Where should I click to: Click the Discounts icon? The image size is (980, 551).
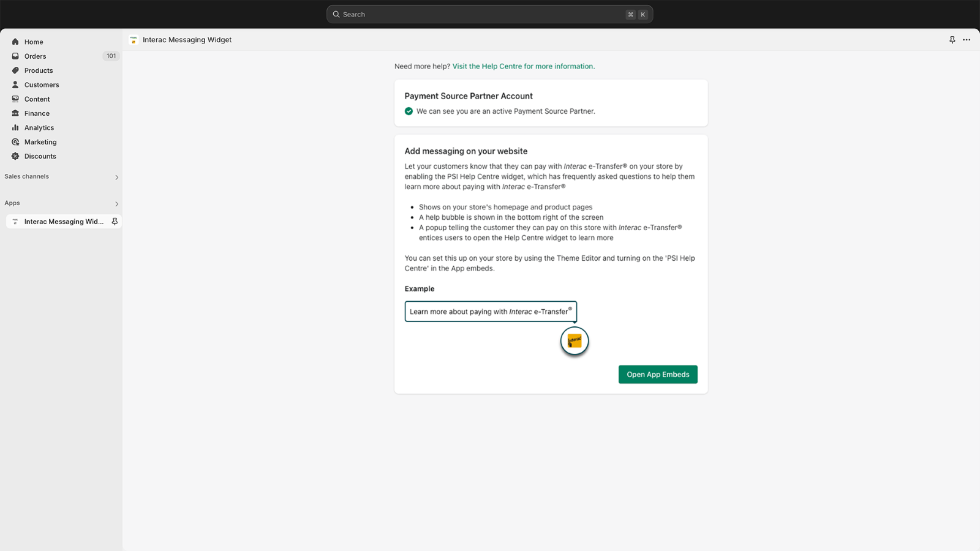tap(15, 156)
